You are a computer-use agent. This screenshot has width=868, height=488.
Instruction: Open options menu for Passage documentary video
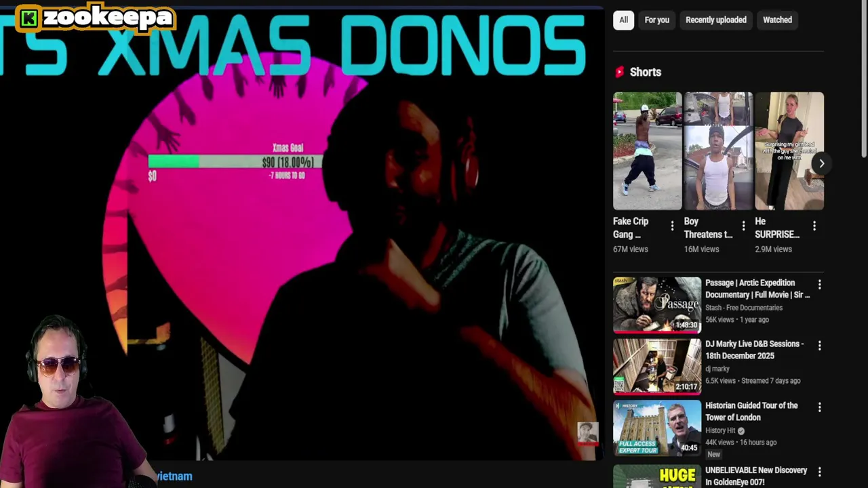point(819,285)
